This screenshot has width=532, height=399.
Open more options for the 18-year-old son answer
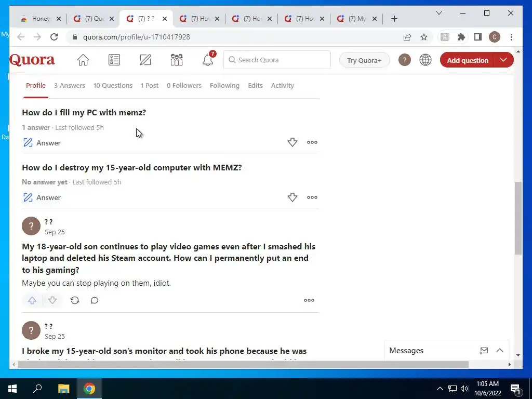tap(309, 300)
